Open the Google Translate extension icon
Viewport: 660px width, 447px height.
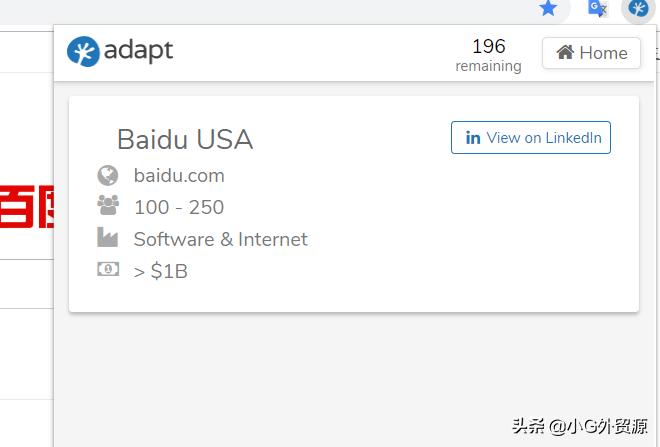click(597, 9)
